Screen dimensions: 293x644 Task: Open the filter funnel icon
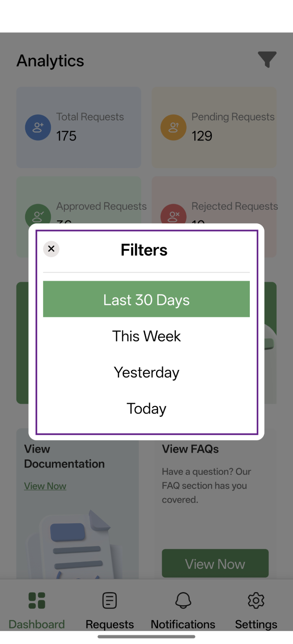267,59
